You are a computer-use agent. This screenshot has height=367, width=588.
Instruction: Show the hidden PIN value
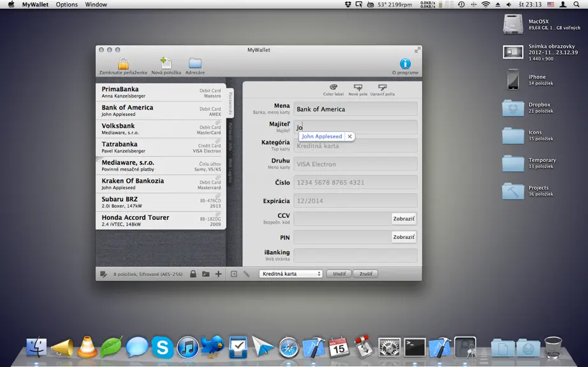(x=404, y=237)
